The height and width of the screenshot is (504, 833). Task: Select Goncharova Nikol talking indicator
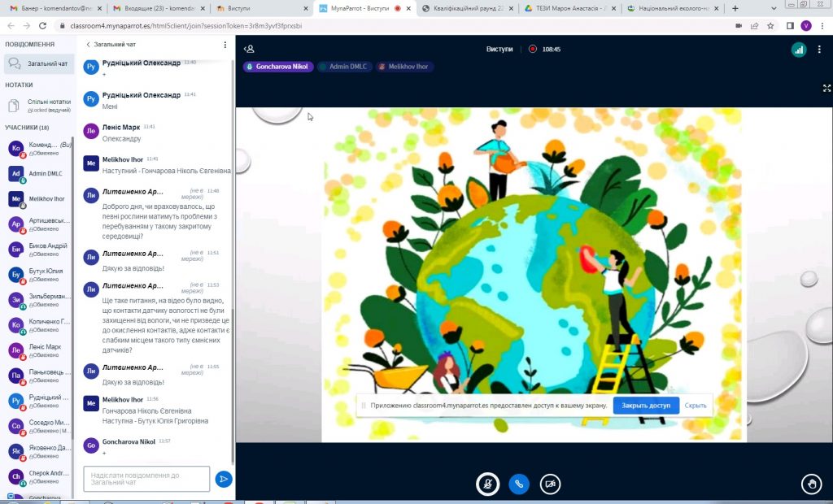278,67
